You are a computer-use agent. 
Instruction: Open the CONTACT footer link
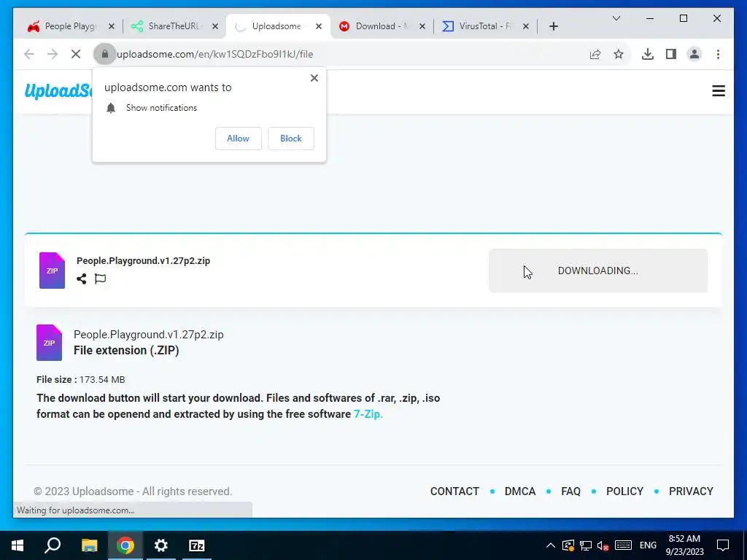point(454,491)
